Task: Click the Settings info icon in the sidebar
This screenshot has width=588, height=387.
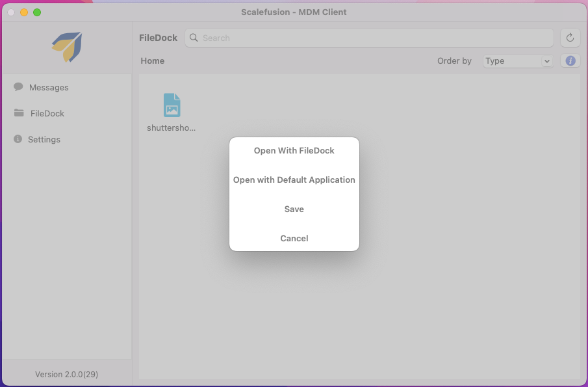Action: click(18, 139)
